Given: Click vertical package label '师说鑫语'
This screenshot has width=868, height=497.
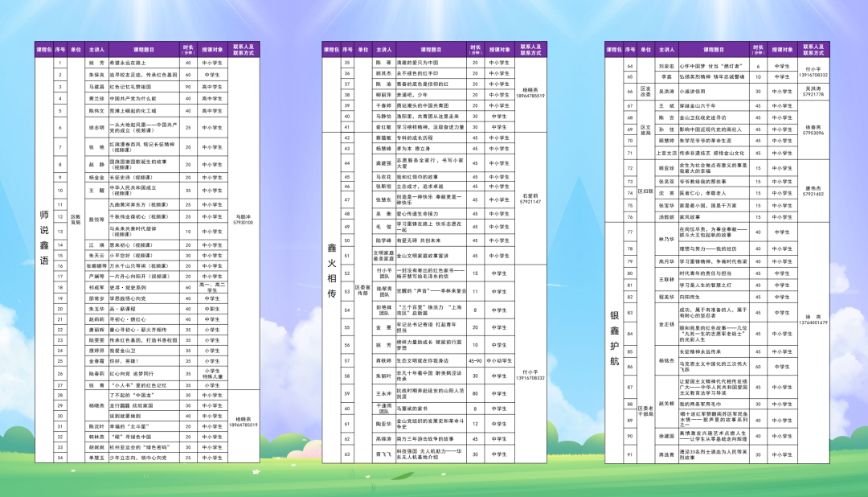Looking at the screenshot, I should (x=44, y=238).
